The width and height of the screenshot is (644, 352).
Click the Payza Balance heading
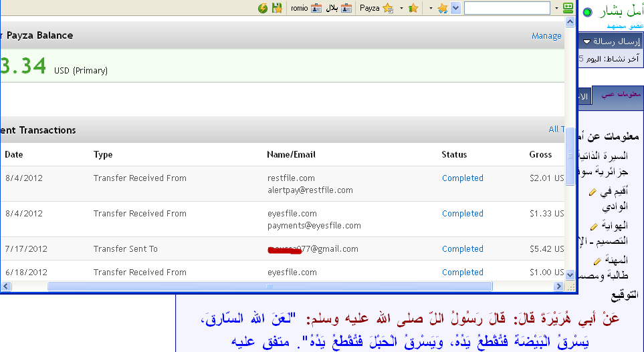(39, 35)
